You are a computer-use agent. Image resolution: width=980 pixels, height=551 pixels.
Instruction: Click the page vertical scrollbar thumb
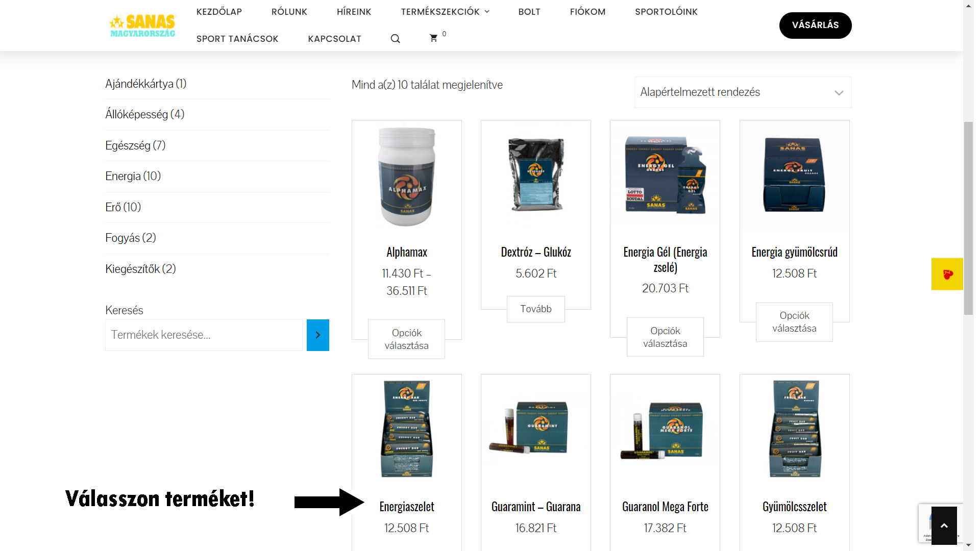pyautogui.click(x=968, y=218)
